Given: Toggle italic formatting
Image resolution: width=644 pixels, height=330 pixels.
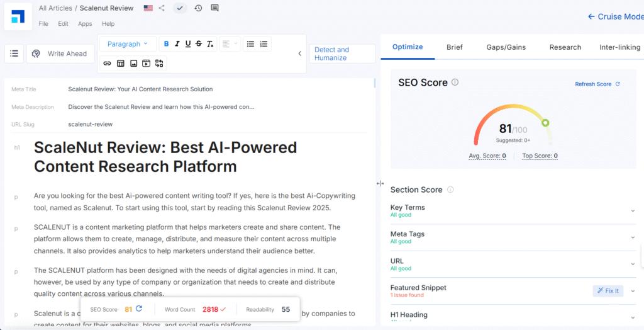Looking at the screenshot, I should (x=177, y=44).
